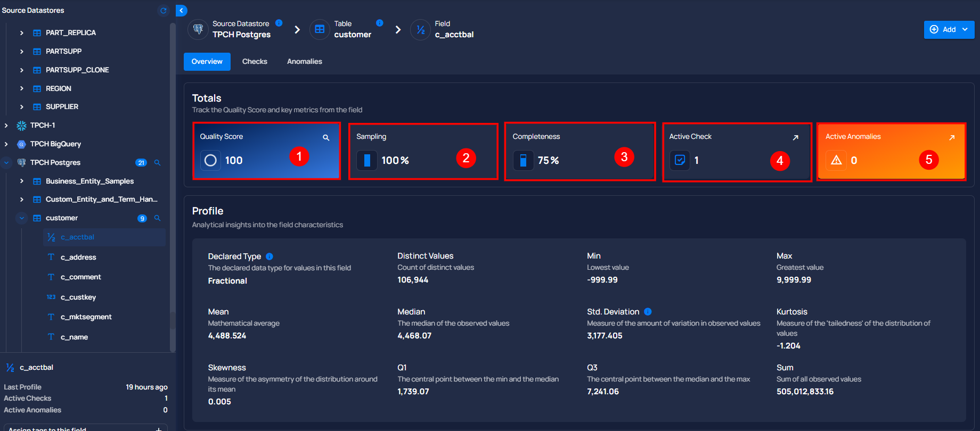
Task: Click the PARTSUPP table icon
Action: [x=37, y=52]
